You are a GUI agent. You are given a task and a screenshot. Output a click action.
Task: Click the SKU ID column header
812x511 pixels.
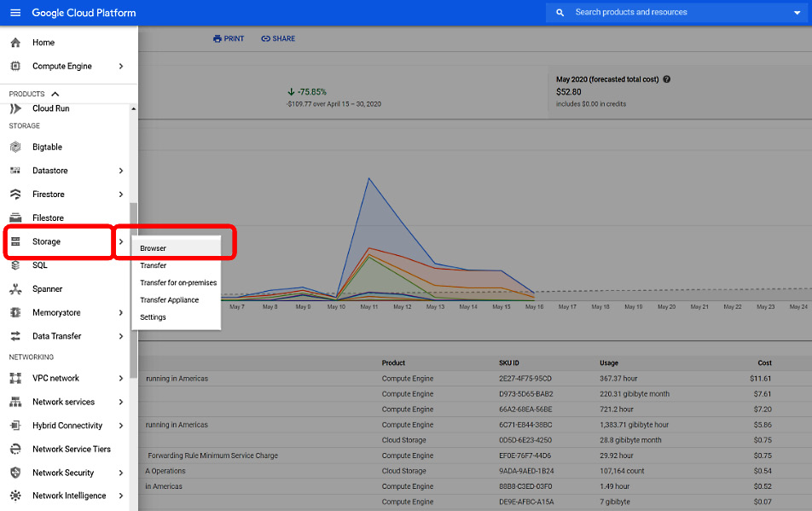pos(509,363)
